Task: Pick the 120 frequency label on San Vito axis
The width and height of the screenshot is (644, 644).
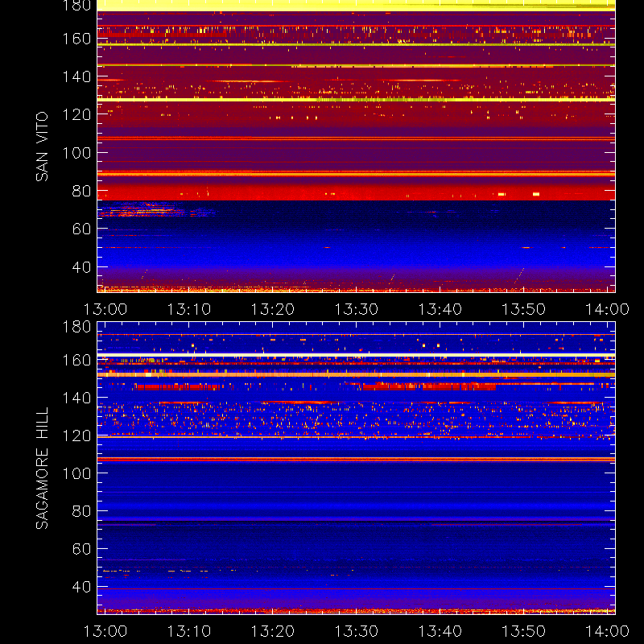Action: (76, 114)
